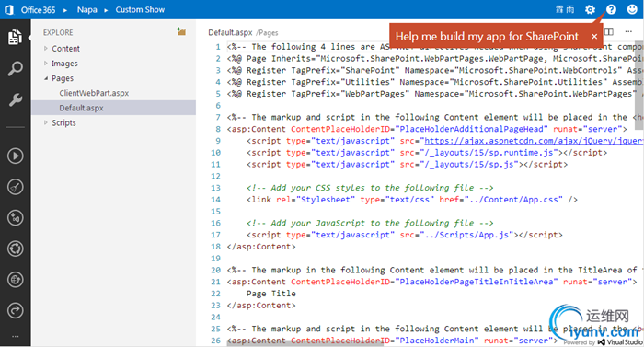The width and height of the screenshot is (644, 347).
Task: Go to Napa breadcrumb link
Action: [x=87, y=9]
